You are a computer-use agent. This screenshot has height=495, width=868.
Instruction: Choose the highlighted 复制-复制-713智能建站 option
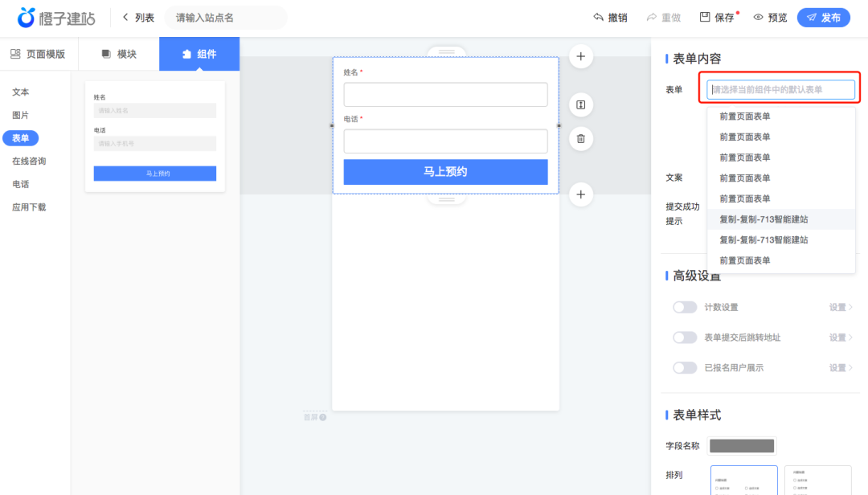tap(781, 219)
